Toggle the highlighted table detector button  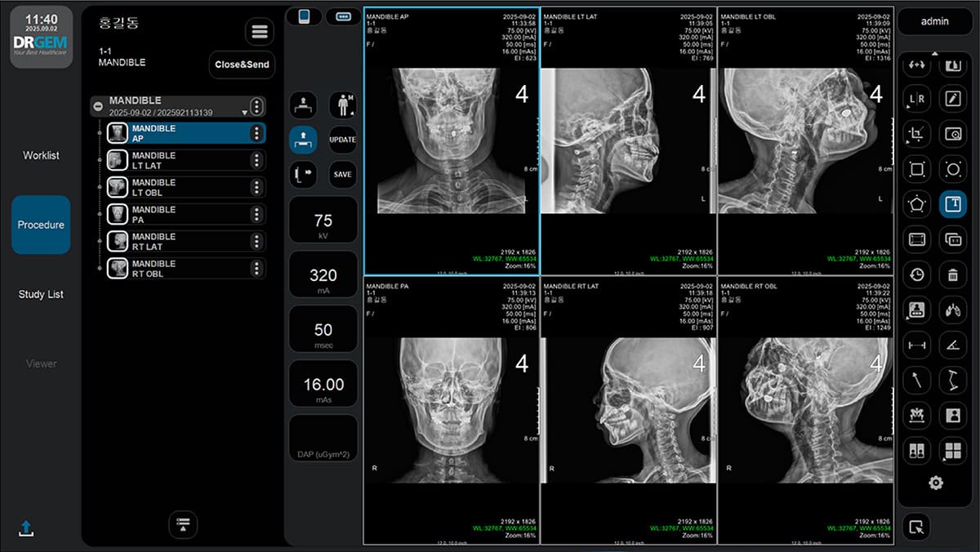pos(303,140)
